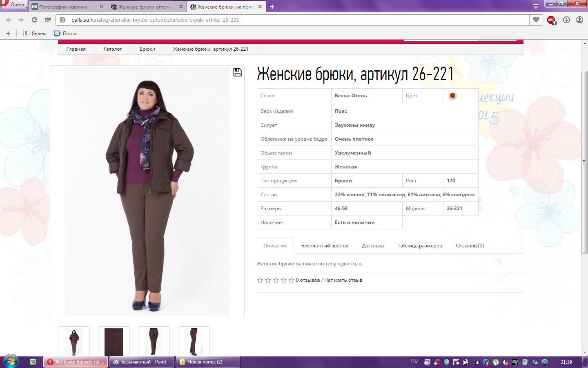This screenshot has height=368, width=588.
Task: Click size range value '46-58'
Action: point(341,209)
